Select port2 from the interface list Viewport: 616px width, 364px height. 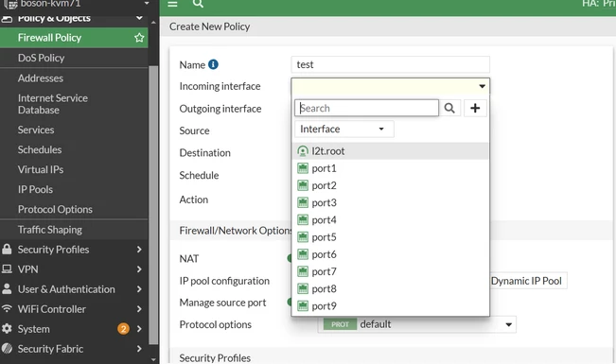tap(390, 185)
